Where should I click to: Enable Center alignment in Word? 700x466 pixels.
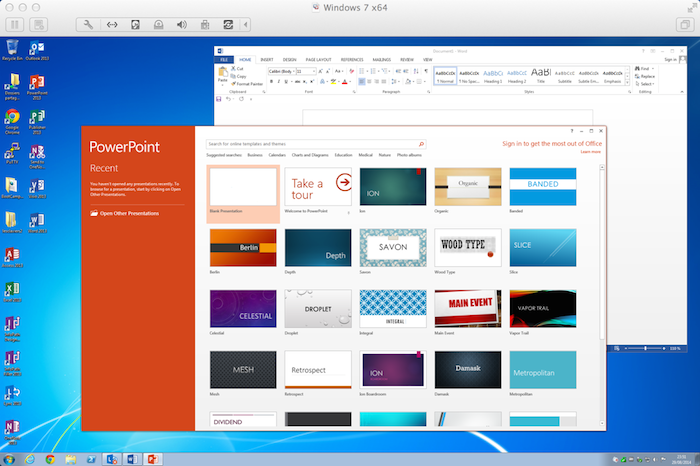click(x=369, y=81)
